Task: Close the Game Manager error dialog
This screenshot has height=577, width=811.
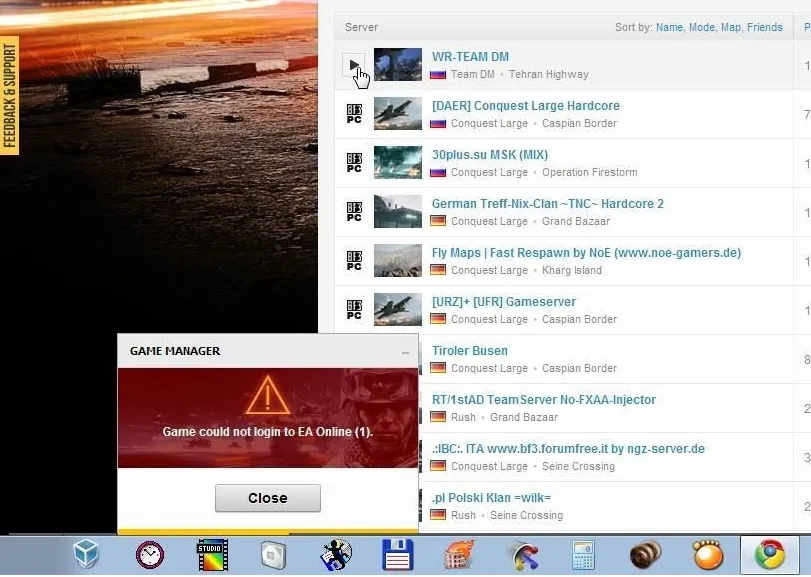Action: (x=268, y=498)
